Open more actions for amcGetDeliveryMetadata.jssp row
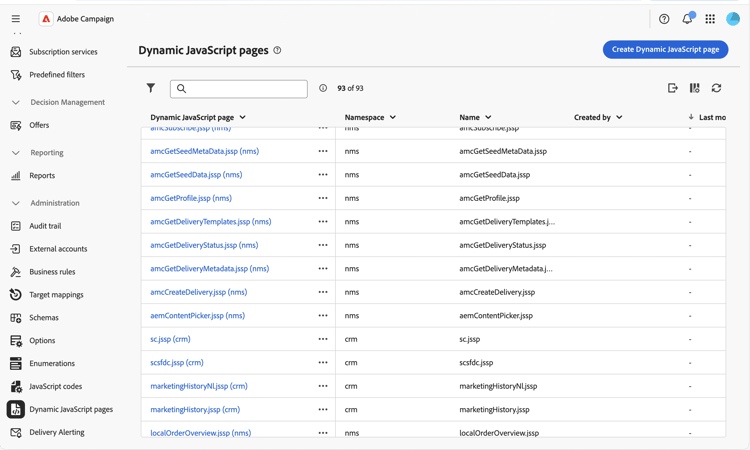Screen dimensions: 750x450 tap(323, 269)
